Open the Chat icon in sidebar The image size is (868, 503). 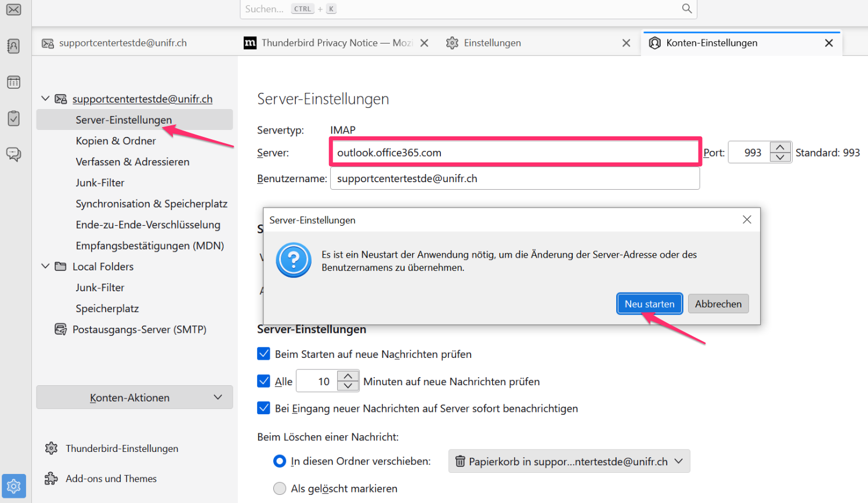point(14,154)
